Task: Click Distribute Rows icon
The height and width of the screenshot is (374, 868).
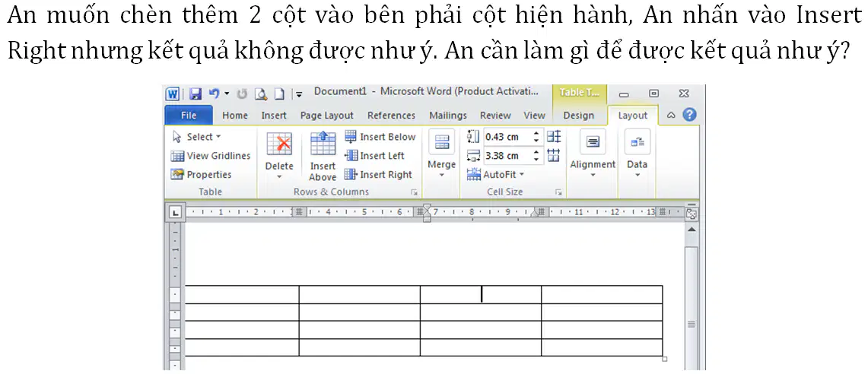Action: [554, 137]
